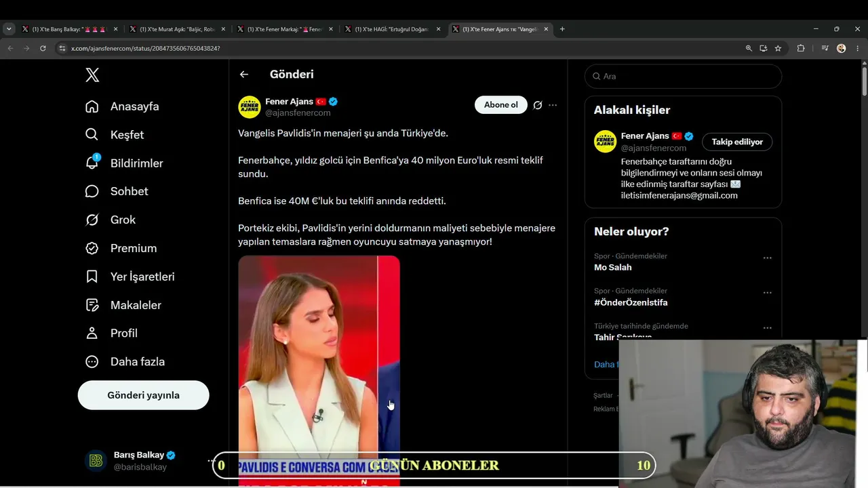Viewport: 868px width, 488px height.
Task: Close the Murat Aşık tab
Action: point(223,29)
